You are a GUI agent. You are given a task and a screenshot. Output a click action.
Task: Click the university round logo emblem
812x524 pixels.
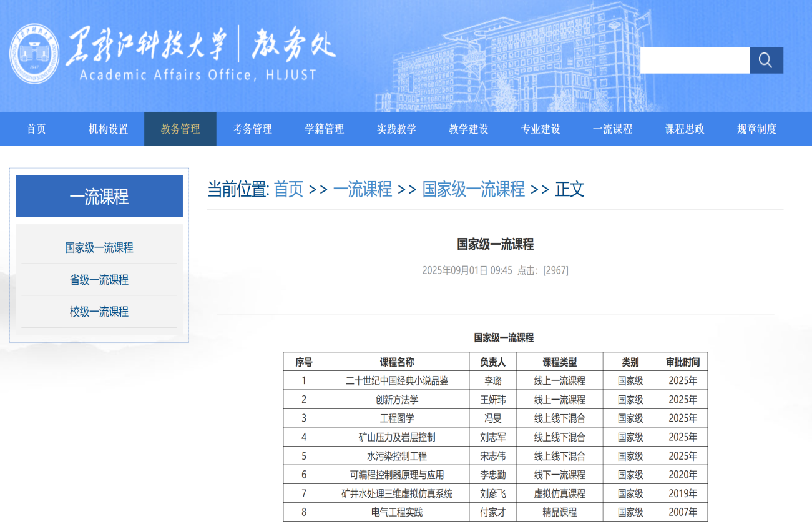(34, 54)
